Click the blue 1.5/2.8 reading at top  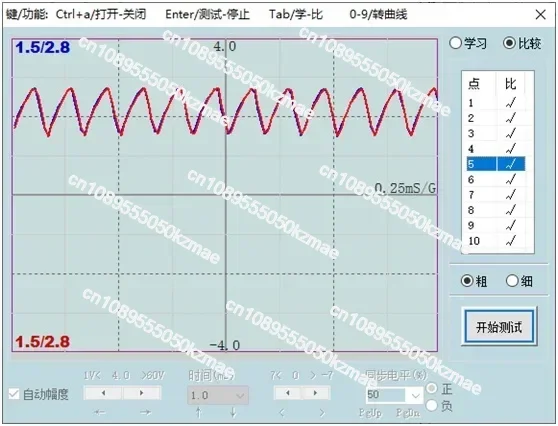coord(42,48)
